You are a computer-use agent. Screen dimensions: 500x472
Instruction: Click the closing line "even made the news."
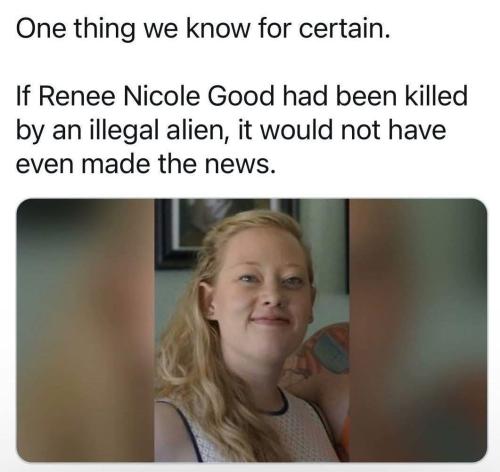[146, 164]
